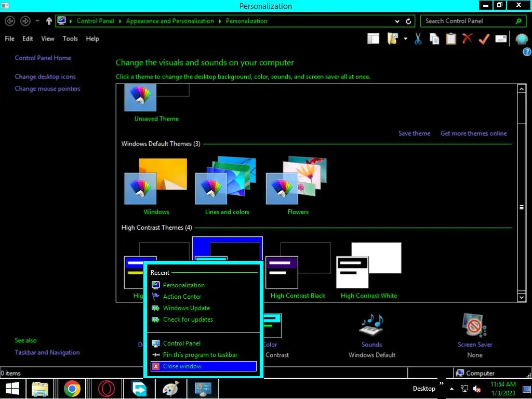This screenshot has width=532, height=399.
Task: Open Sounds Windows Default settings
Action: (x=371, y=335)
